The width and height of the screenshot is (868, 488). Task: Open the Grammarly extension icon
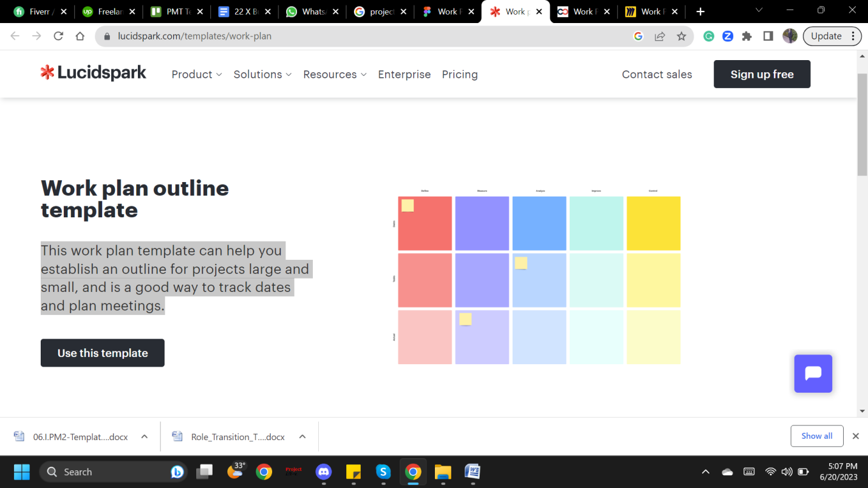click(x=708, y=36)
